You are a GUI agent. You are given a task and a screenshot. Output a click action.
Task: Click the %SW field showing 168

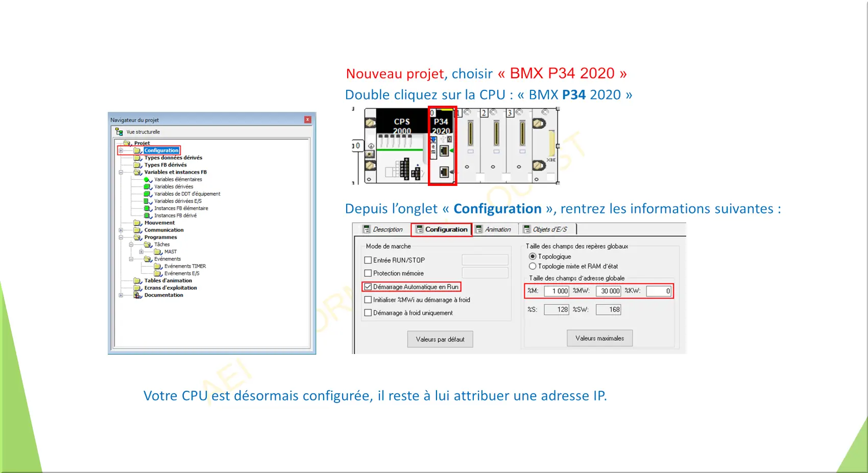[x=608, y=310]
